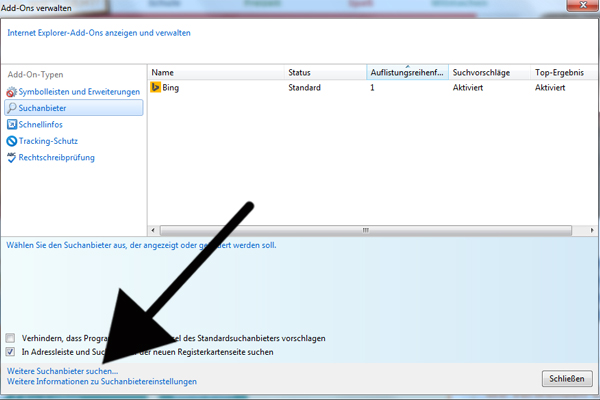Click the Suchvorschläge column header

coord(487,73)
